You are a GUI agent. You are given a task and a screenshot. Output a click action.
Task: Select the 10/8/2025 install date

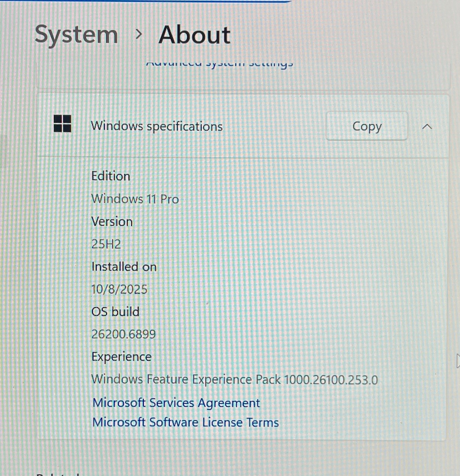119,289
